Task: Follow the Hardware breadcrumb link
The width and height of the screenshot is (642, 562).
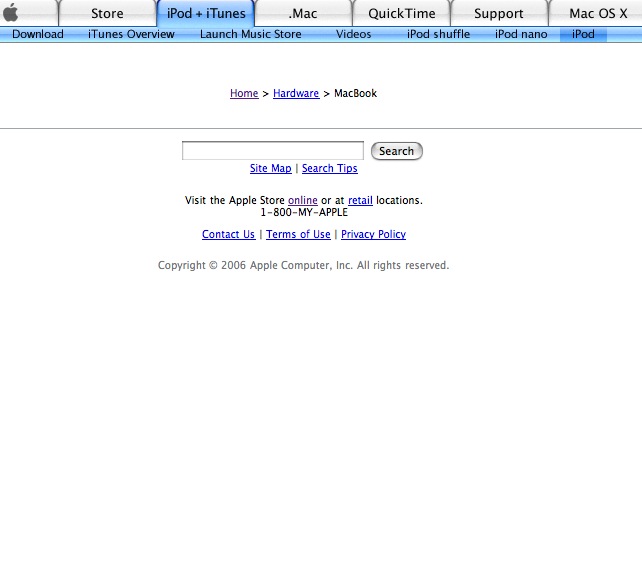Action: pyautogui.click(x=296, y=93)
